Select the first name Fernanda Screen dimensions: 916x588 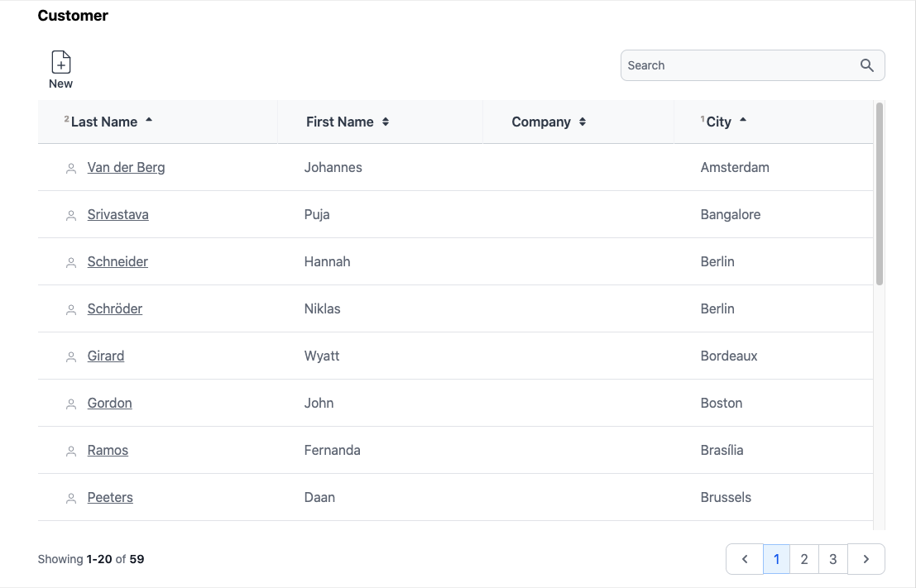333,451
